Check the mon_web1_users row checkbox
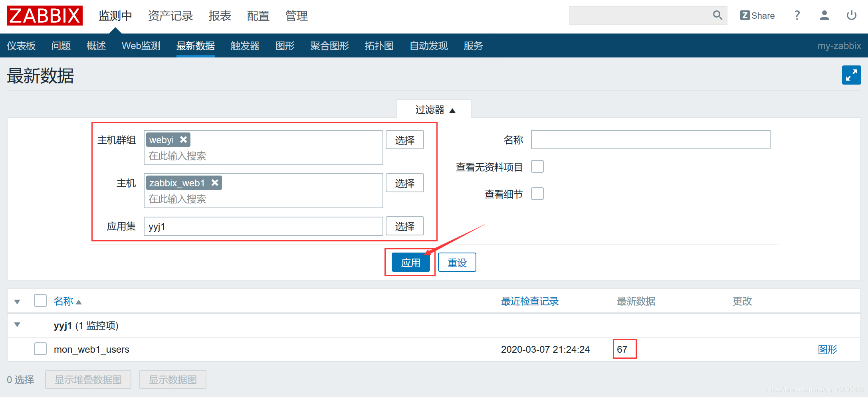This screenshot has height=397, width=868. tap(40, 349)
